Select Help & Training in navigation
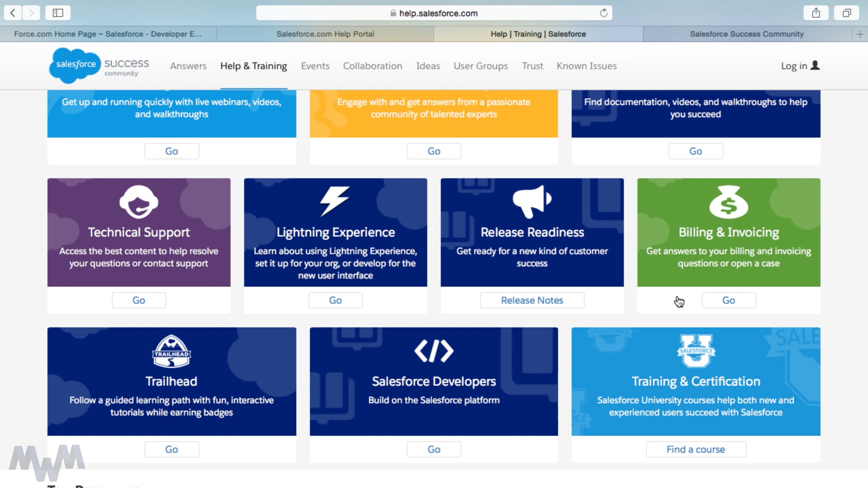This screenshot has height=488, width=868. click(254, 66)
